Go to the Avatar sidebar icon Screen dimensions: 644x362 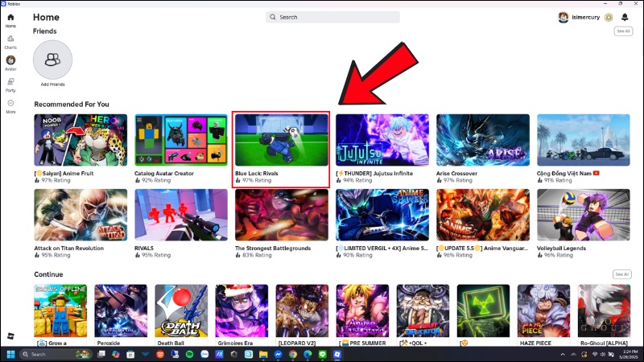(10, 61)
